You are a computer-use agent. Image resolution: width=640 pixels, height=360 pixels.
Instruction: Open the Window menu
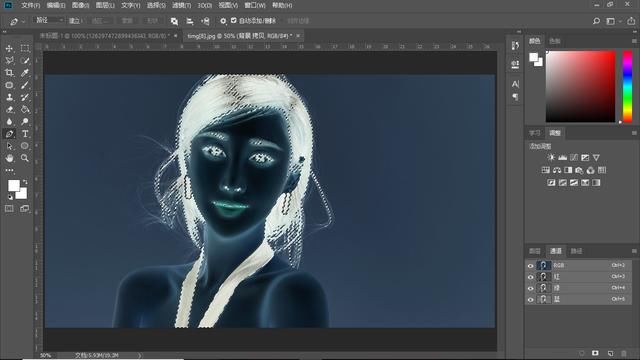(255, 5)
